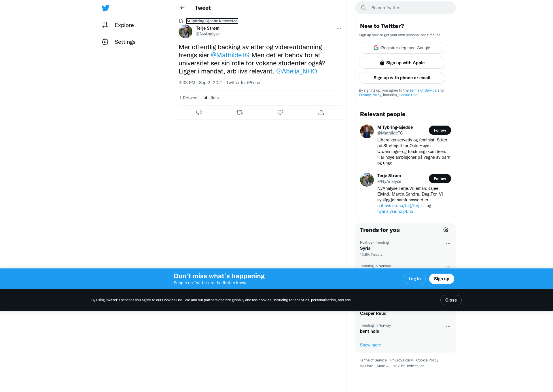Screen dimensions: 553x392
Task: Go back using the arrow icon
Action: click(182, 8)
